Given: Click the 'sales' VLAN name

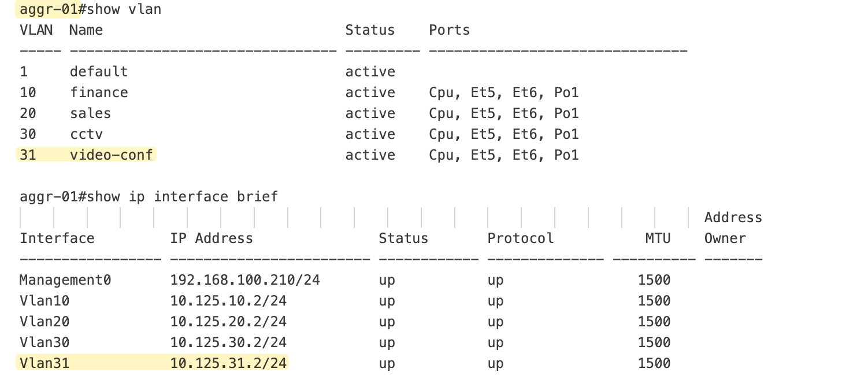Looking at the screenshot, I should 90,113.
